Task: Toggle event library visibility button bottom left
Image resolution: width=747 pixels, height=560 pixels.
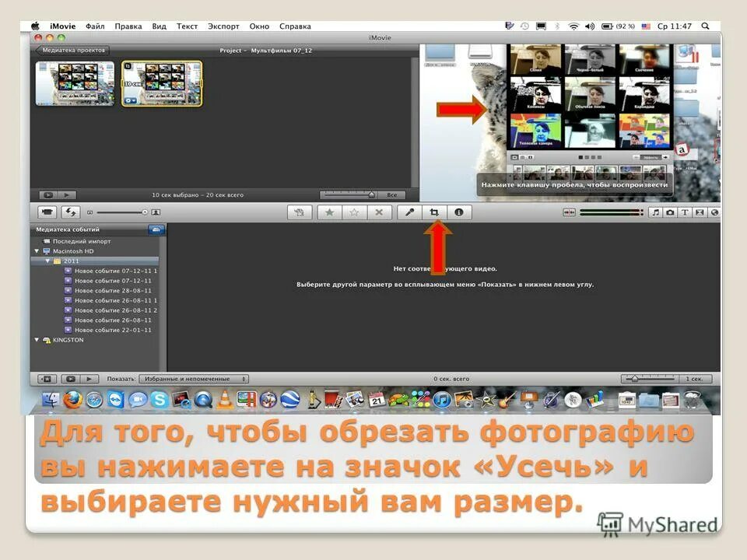Action: pyautogui.click(x=47, y=379)
